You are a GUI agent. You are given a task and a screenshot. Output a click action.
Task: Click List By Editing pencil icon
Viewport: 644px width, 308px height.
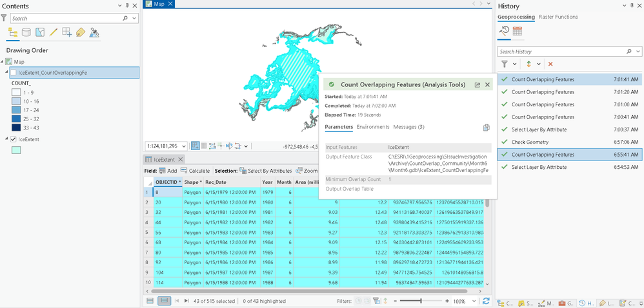tap(54, 33)
